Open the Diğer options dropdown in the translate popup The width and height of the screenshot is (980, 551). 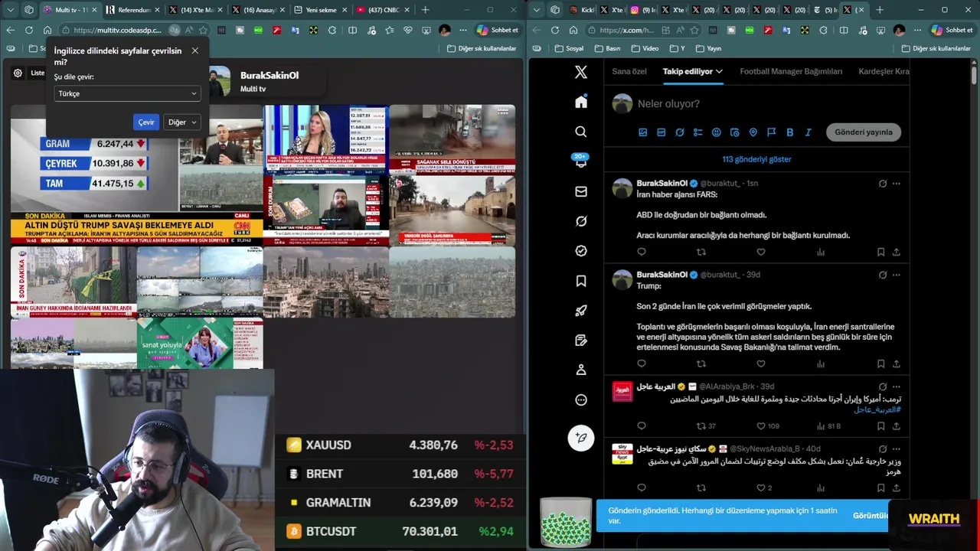pyautogui.click(x=183, y=122)
